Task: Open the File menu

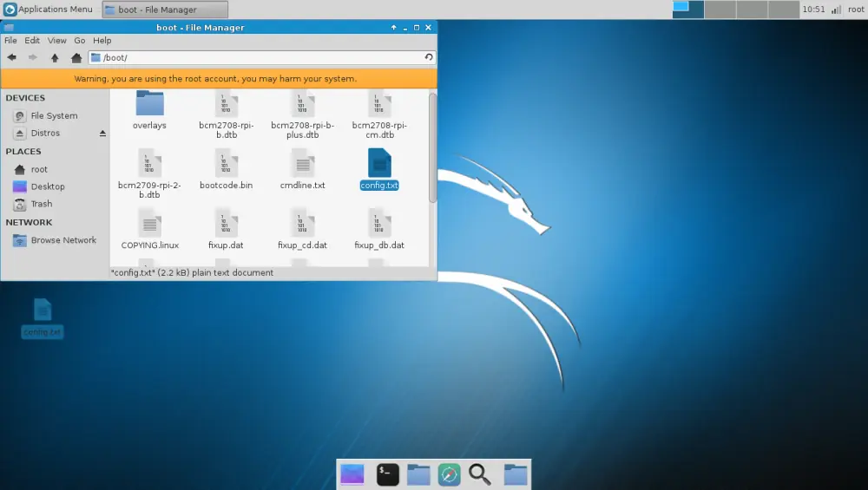Action: 10,41
